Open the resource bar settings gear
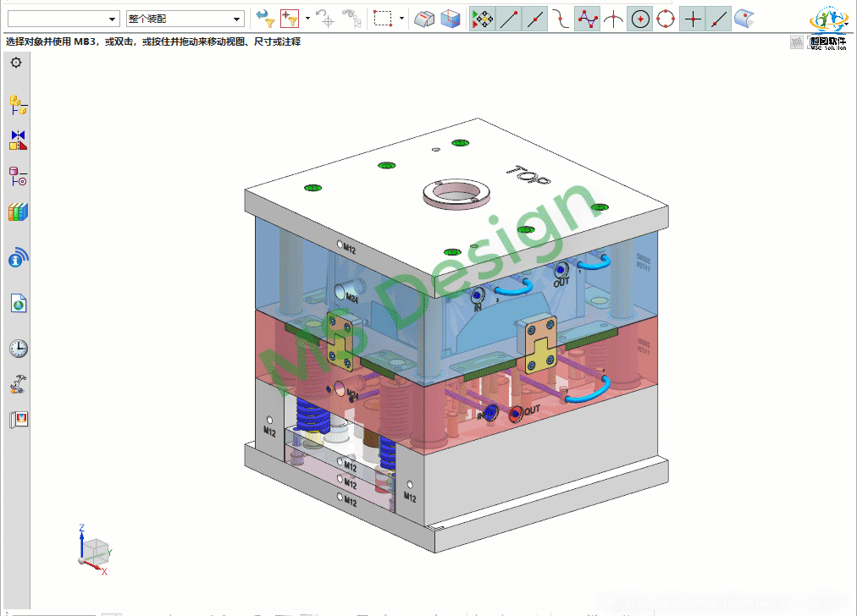857x616 pixels. tap(16, 63)
